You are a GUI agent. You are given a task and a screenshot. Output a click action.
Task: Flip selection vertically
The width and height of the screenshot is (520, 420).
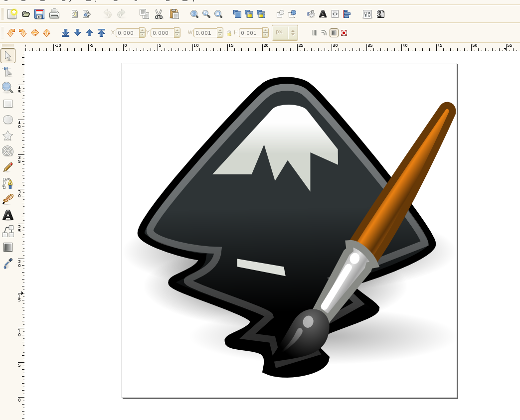point(47,32)
